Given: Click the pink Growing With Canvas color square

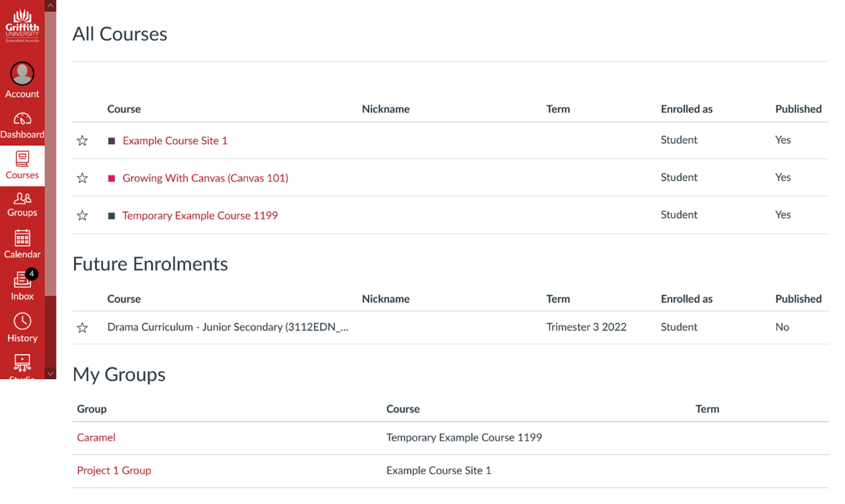Looking at the screenshot, I should (x=112, y=178).
